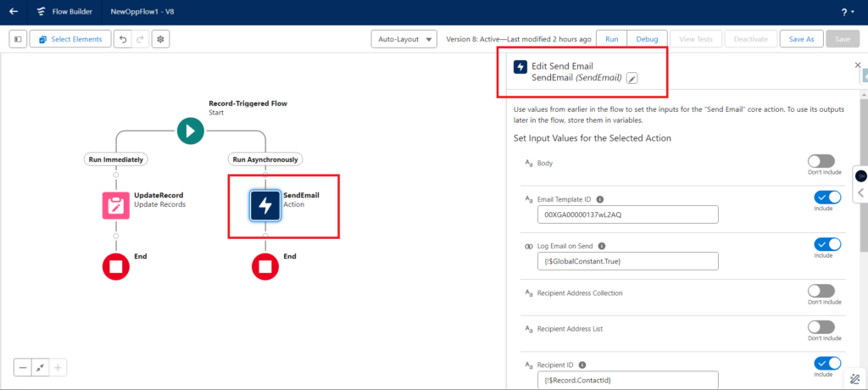This screenshot has width=868, height=390.
Task: Edit SendEmail label with pencil icon
Action: 632,78
